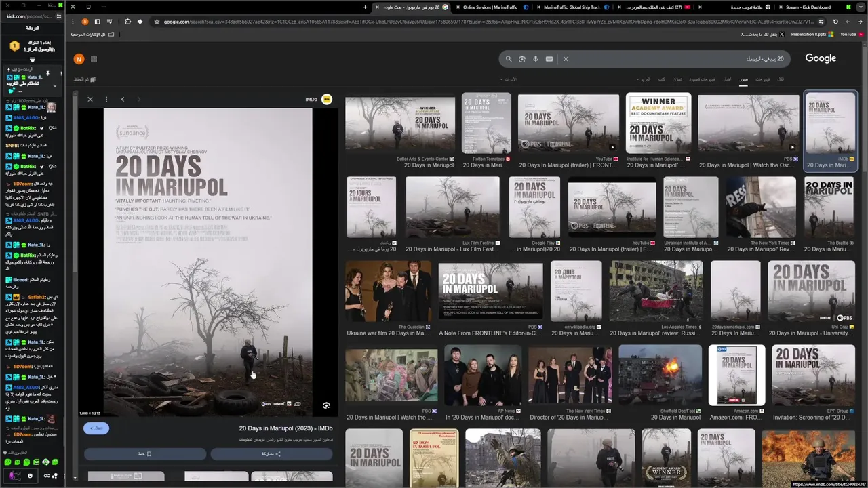Expand the search Tools dropdown

(x=509, y=79)
